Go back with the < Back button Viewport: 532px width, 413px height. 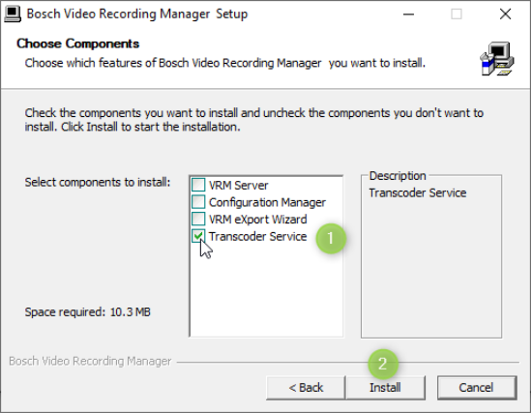coord(306,388)
